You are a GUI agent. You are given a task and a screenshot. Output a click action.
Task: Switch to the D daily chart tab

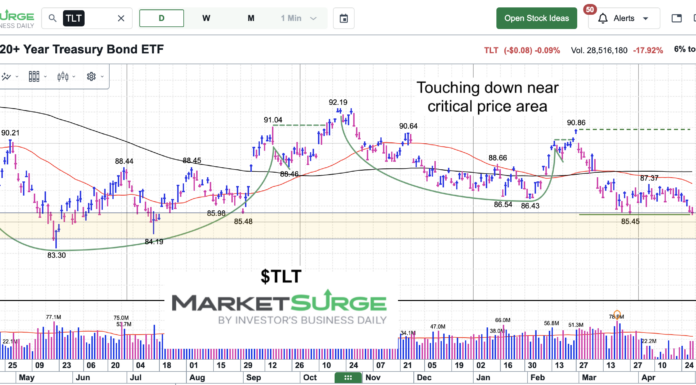pos(162,18)
